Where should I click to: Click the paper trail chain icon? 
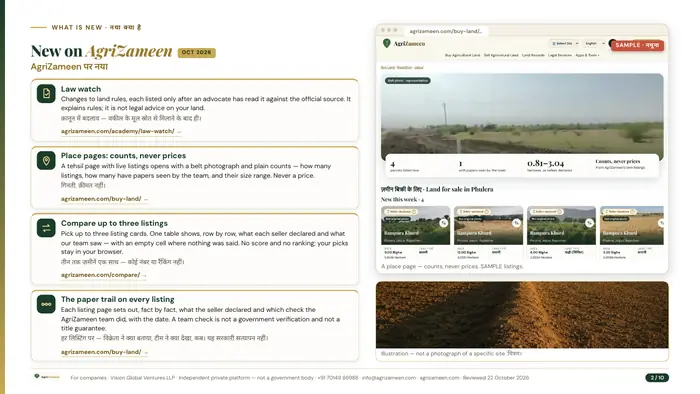click(x=46, y=304)
